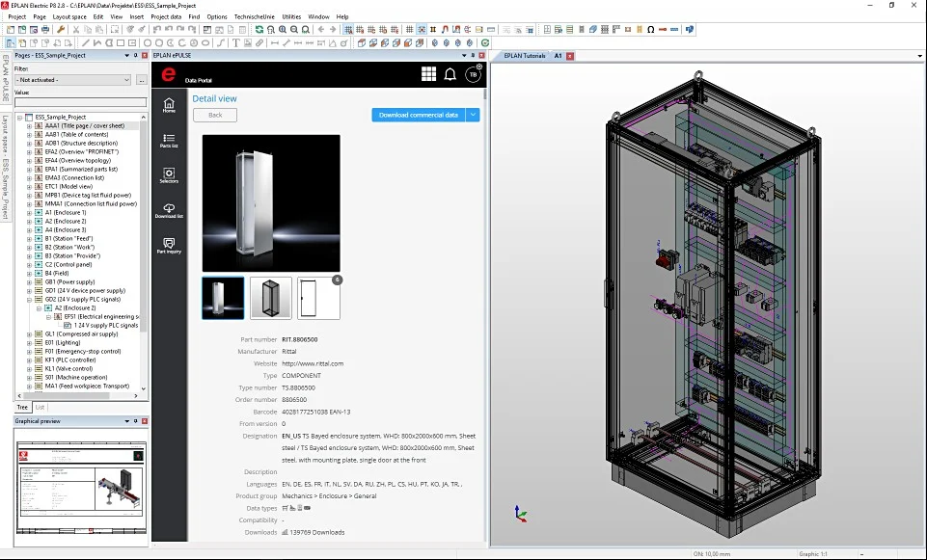Viewport: 927px width, 560px height.
Task: Close the A1 tab with red X
Action: tap(570, 56)
